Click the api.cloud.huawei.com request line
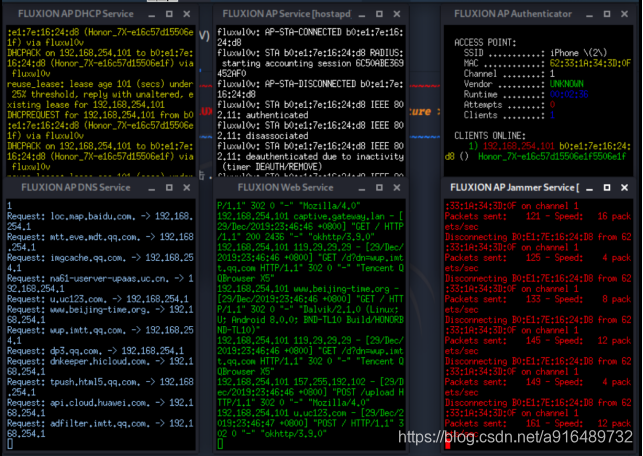Viewport: 643px width, 456px height. pos(100,408)
